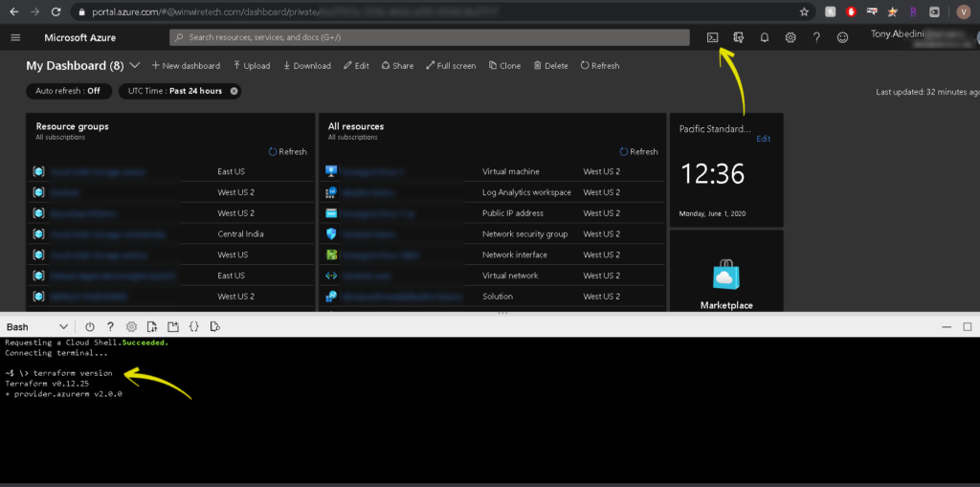This screenshot has height=487, width=980.
Task: Minimize the Cloud Shell pane
Action: (947, 327)
